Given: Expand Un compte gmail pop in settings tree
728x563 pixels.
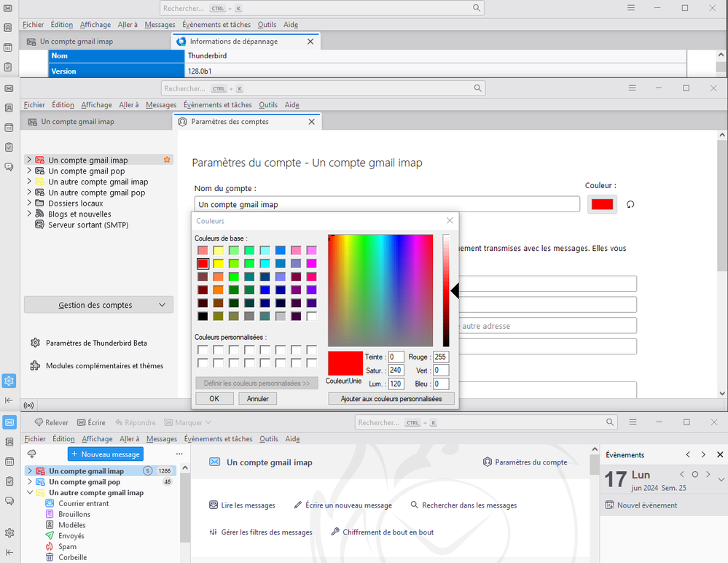Looking at the screenshot, I should (29, 171).
